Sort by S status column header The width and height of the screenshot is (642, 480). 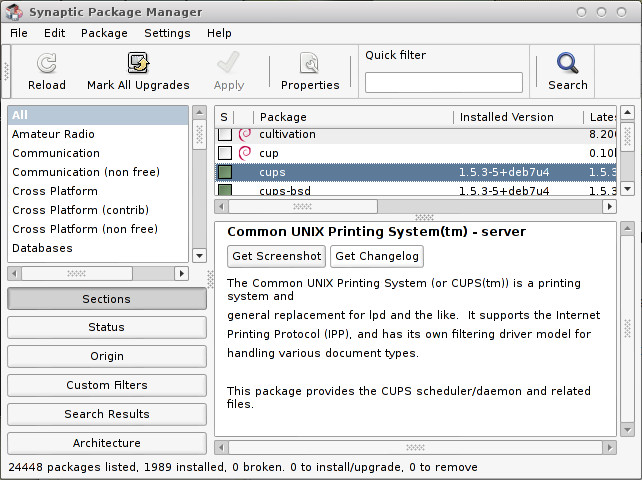(224, 117)
